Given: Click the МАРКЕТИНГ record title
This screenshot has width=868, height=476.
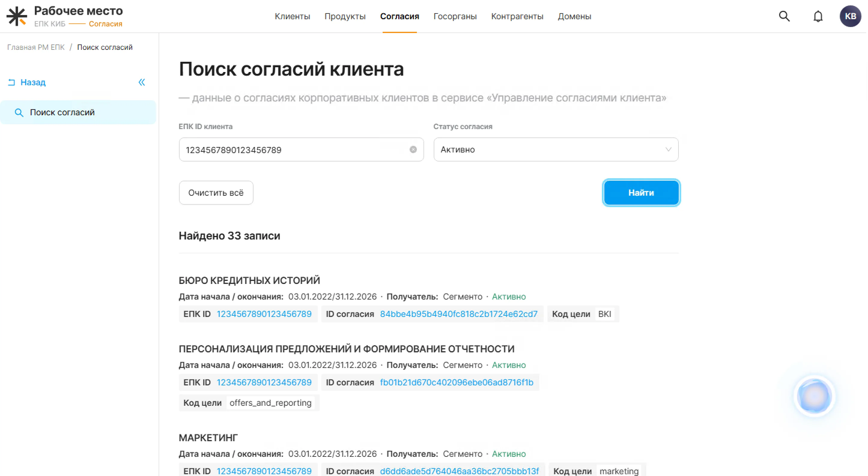Looking at the screenshot, I should pyautogui.click(x=208, y=438).
